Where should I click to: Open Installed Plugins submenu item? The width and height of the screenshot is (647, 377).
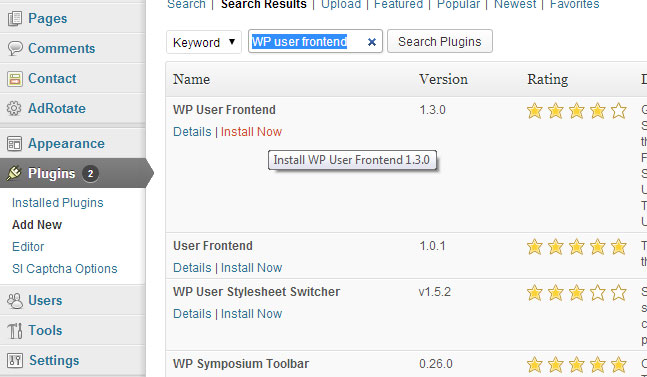click(57, 203)
